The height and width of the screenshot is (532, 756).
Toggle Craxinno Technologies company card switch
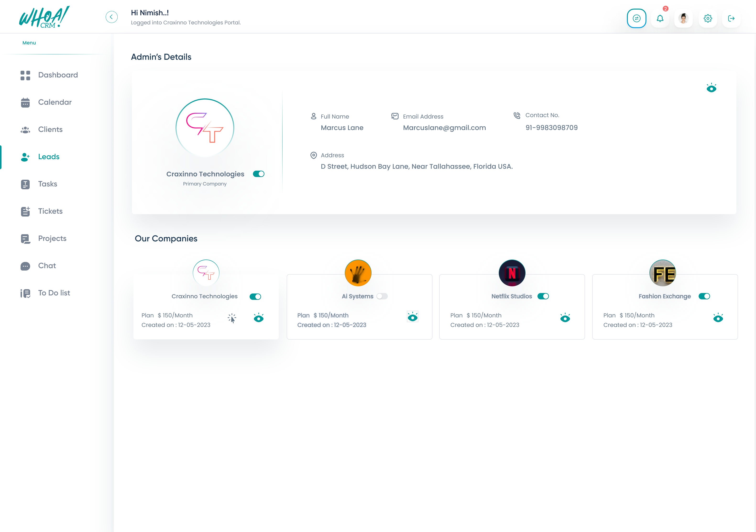point(255,297)
